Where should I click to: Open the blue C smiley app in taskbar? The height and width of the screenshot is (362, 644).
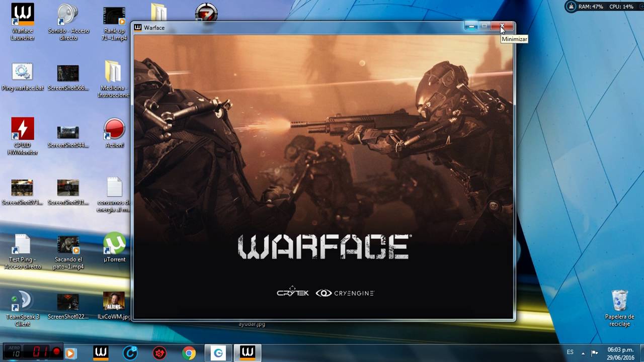[130, 353]
